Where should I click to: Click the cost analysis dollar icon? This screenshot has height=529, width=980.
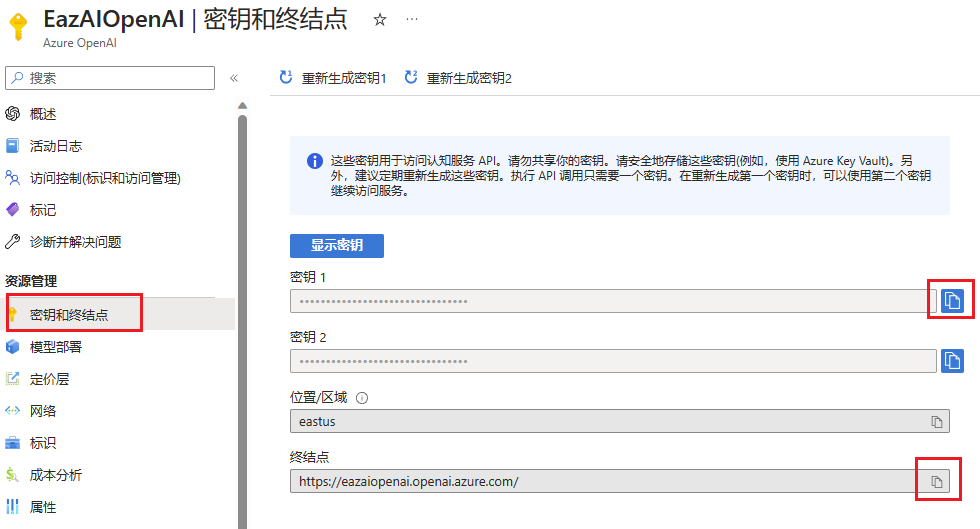coord(12,475)
